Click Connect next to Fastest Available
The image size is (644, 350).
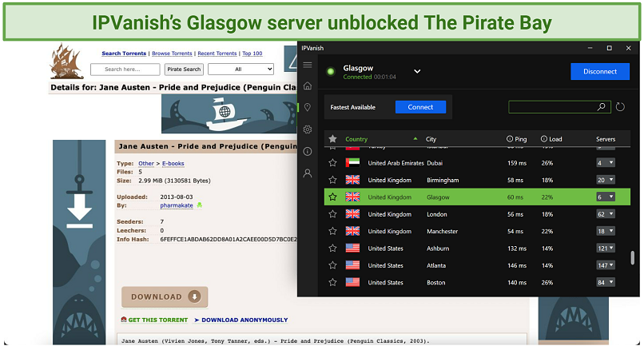pos(420,107)
